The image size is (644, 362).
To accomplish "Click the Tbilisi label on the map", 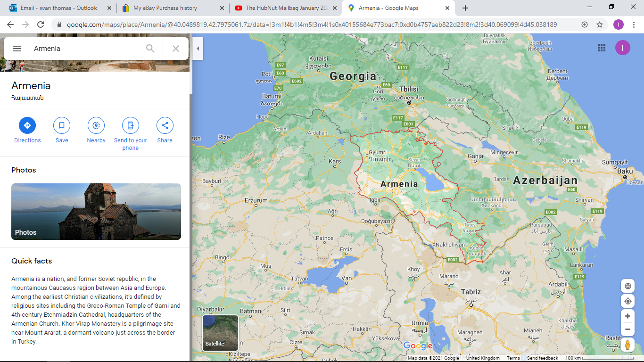I will 409,89.
